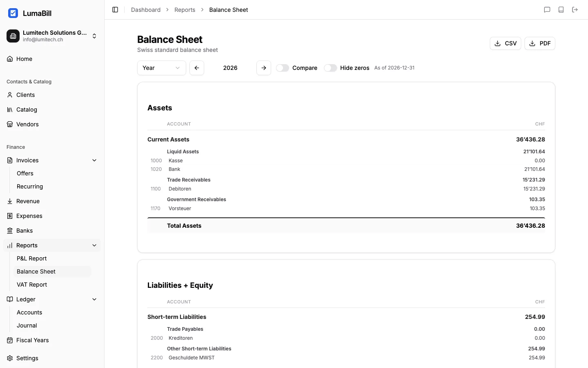Go to the next year with the right arrow

[x=263, y=68]
